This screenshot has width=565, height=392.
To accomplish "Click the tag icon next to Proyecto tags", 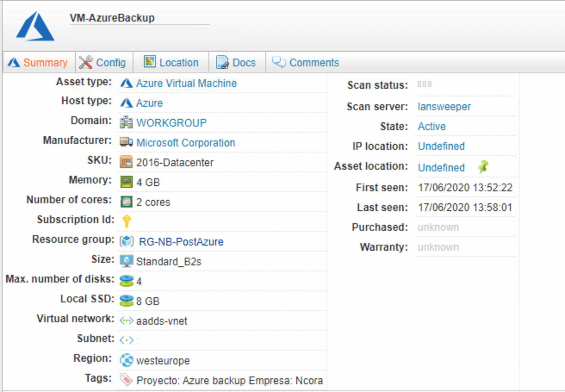I will [x=126, y=380].
